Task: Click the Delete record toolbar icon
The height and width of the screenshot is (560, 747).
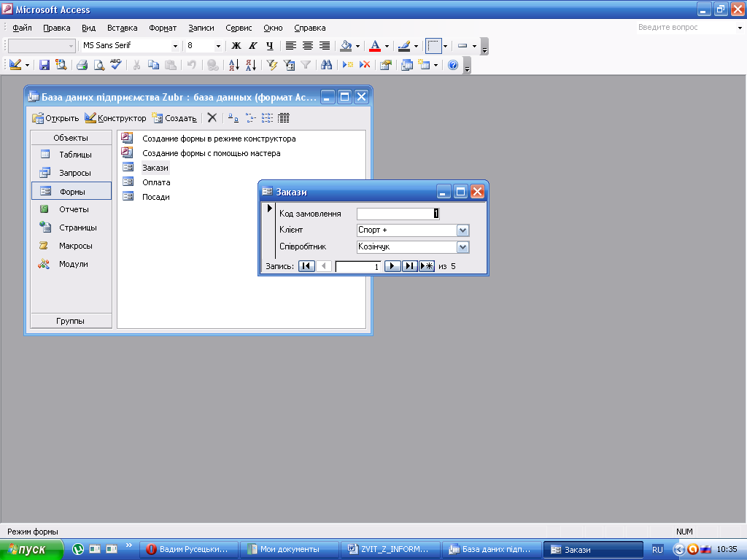Action: (x=365, y=65)
